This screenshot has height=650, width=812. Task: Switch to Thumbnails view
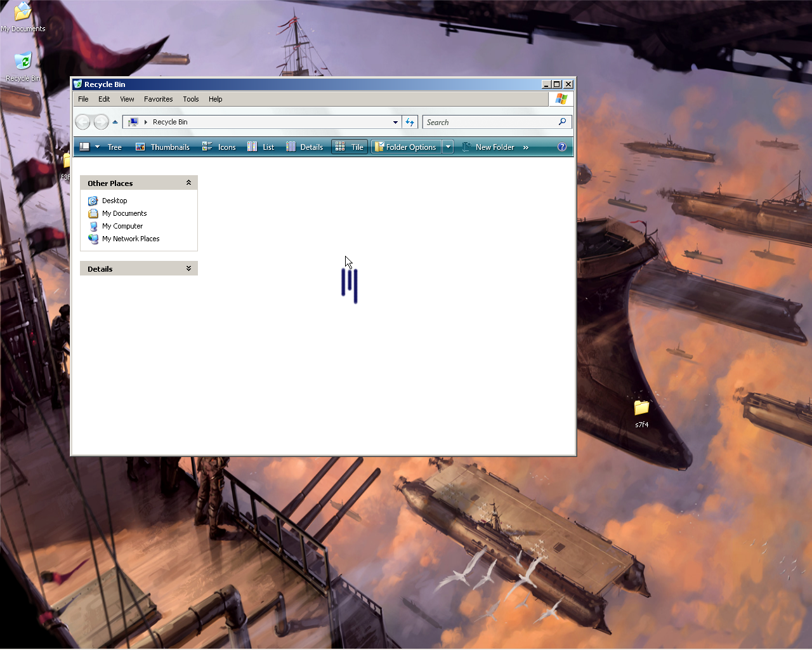(163, 147)
